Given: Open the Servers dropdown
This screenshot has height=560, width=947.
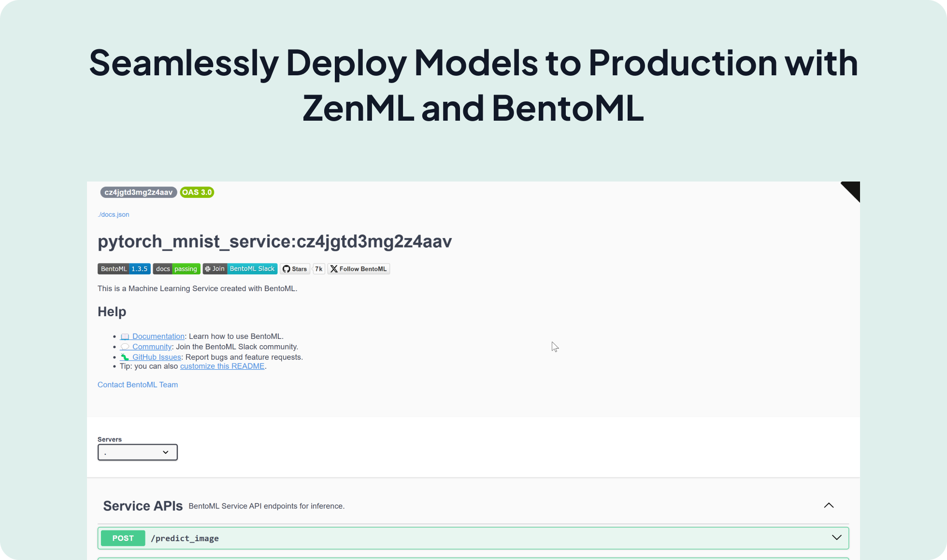Looking at the screenshot, I should tap(137, 452).
